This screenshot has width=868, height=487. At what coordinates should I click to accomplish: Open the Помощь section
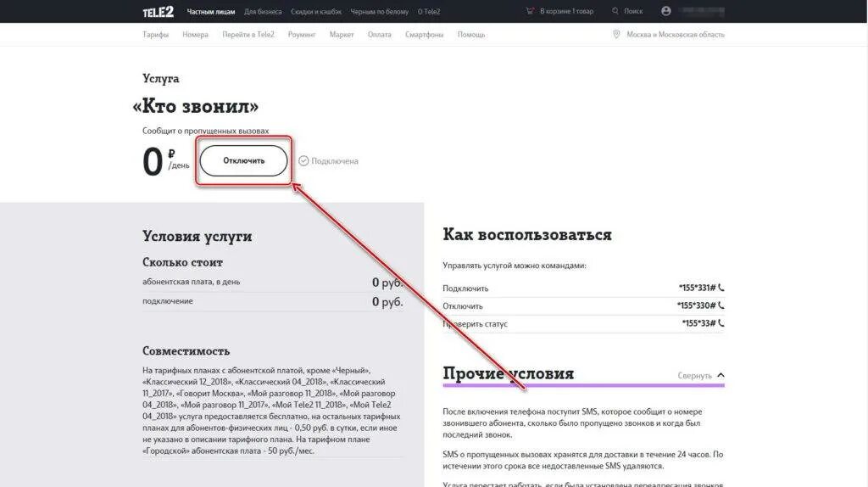click(x=471, y=34)
